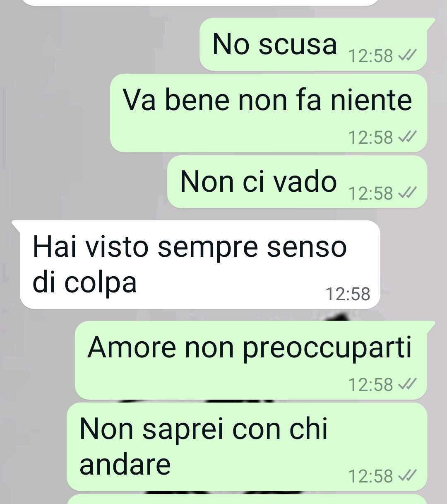Tap the 'No scusa' message bubble
The width and height of the screenshot is (447, 504).
pyautogui.click(x=313, y=44)
